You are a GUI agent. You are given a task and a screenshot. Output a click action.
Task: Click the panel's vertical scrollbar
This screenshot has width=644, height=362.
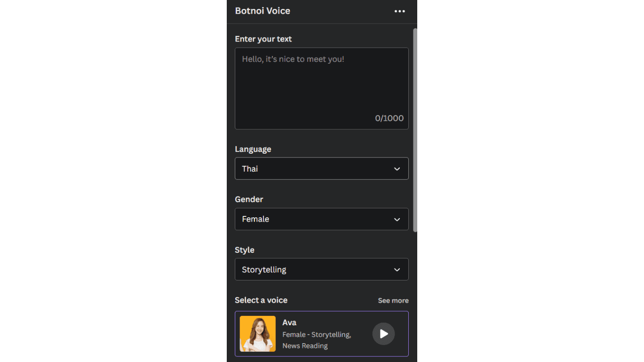coord(415,130)
